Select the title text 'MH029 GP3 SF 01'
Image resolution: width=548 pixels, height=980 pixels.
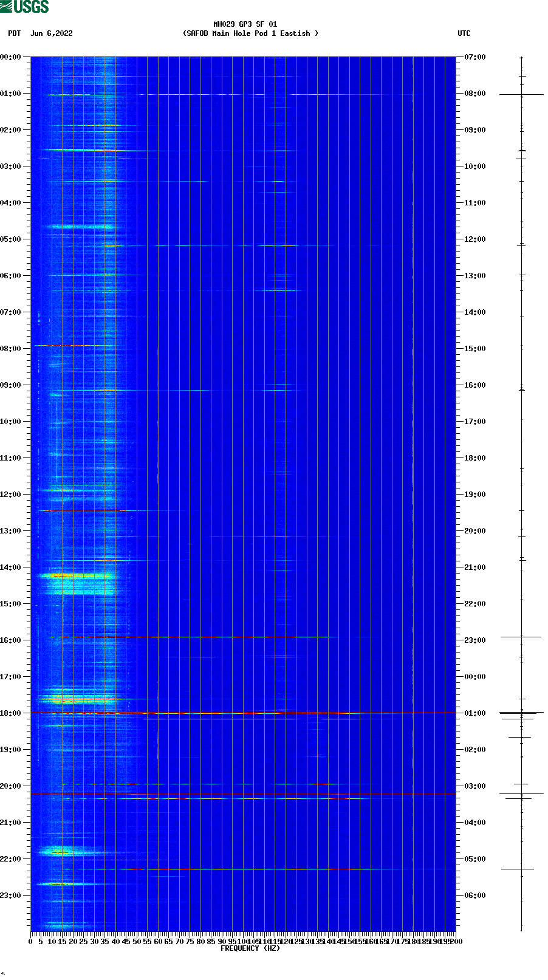pyautogui.click(x=245, y=24)
